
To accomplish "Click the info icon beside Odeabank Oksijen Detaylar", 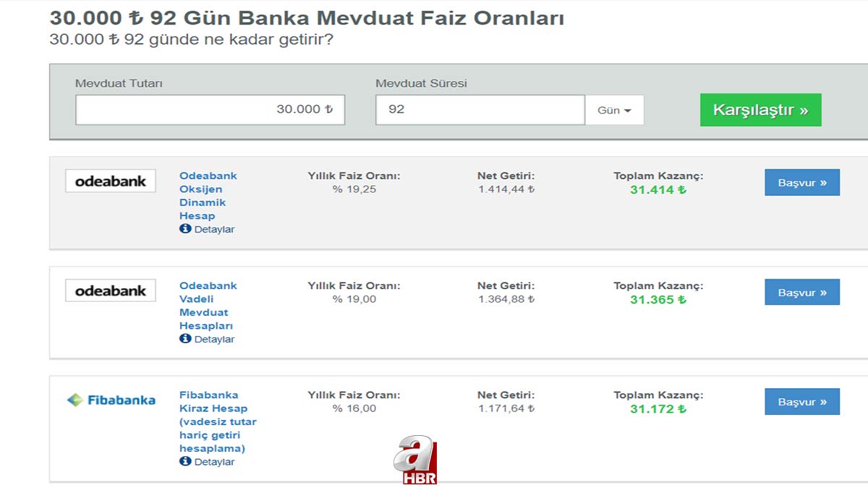I will tap(185, 229).
